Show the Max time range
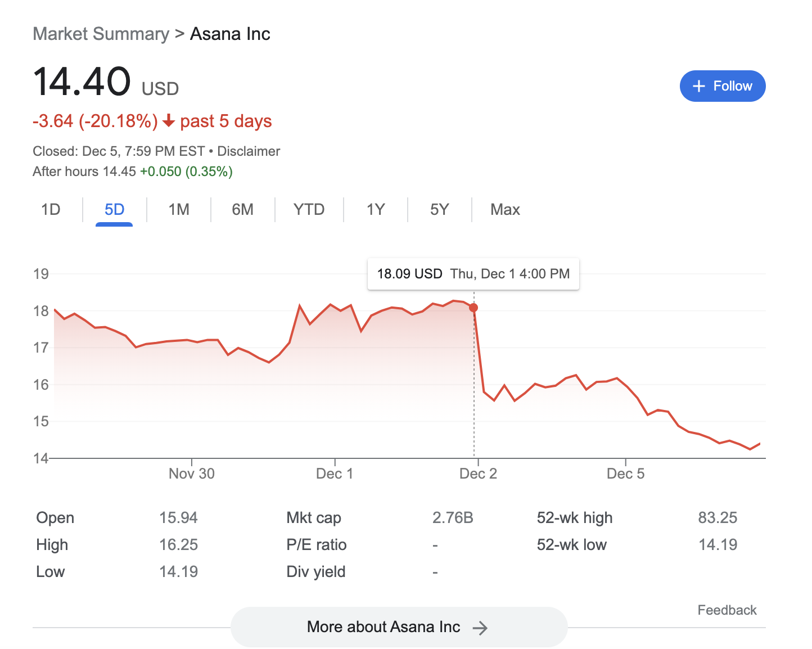This screenshot has height=649, width=812. [x=505, y=210]
